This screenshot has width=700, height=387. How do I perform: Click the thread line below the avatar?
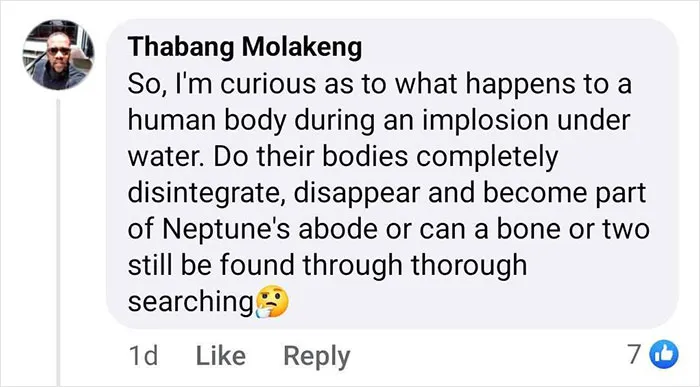coord(58,242)
